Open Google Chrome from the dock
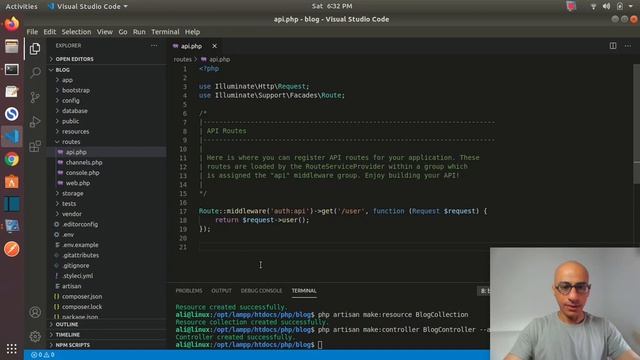Image resolution: width=640 pixels, height=360 pixels. pyautogui.click(x=11, y=159)
